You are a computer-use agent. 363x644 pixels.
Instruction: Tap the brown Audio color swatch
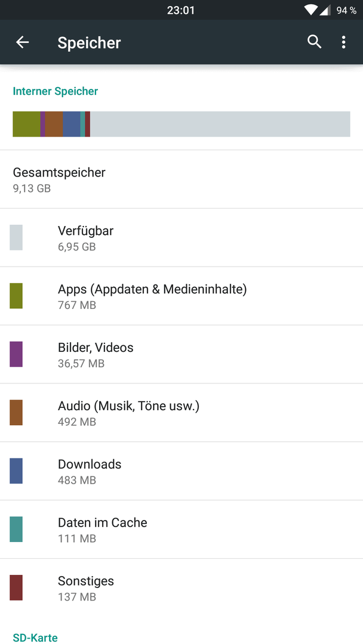(x=16, y=413)
